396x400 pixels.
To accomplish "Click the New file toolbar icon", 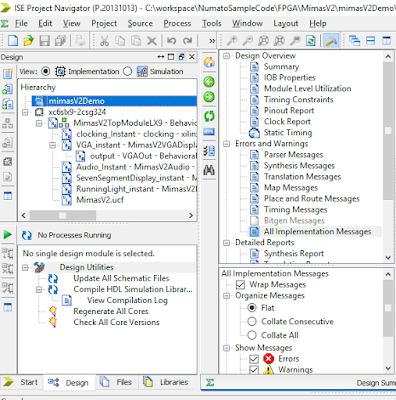I will tap(13, 41).
